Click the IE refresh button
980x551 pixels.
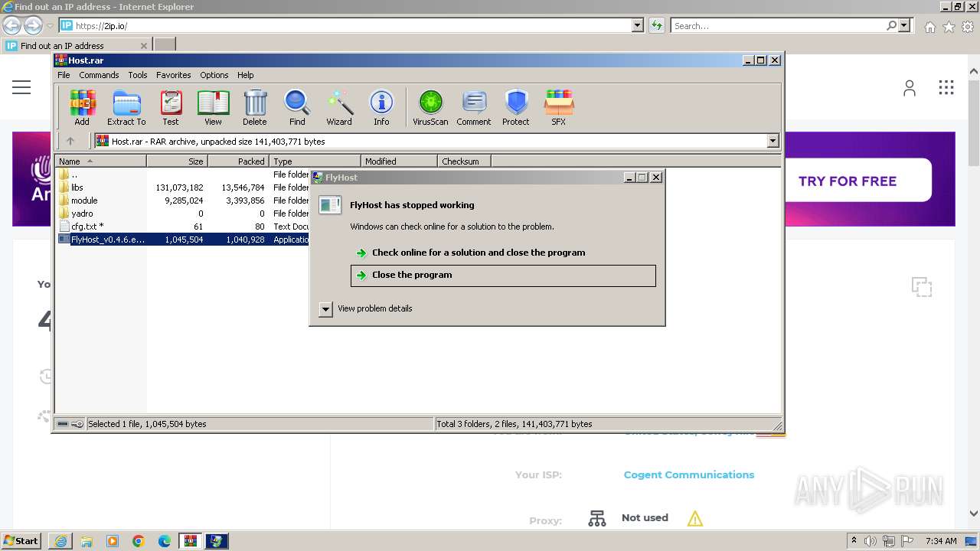point(656,25)
